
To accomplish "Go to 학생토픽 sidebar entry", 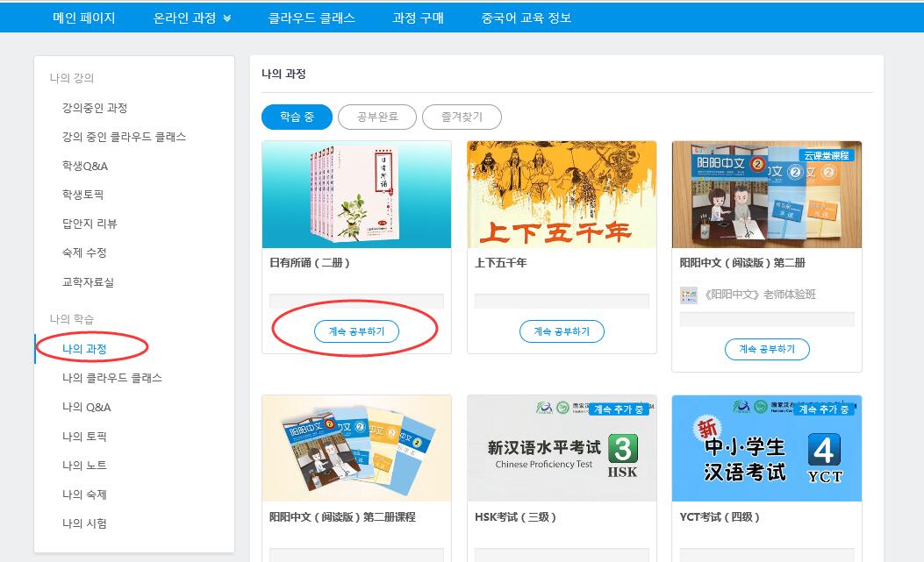I will click(83, 195).
